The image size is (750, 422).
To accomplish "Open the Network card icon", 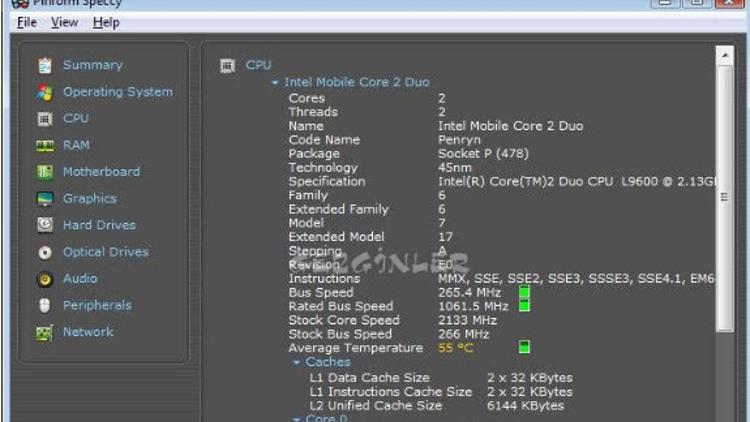I will pyautogui.click(x=44, y=333).
